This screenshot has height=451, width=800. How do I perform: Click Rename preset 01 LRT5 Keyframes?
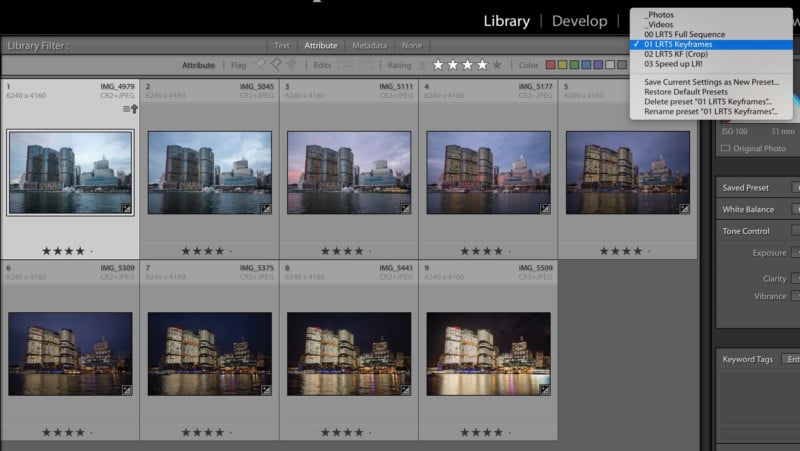pyautogui.click(x=711, y=111)
